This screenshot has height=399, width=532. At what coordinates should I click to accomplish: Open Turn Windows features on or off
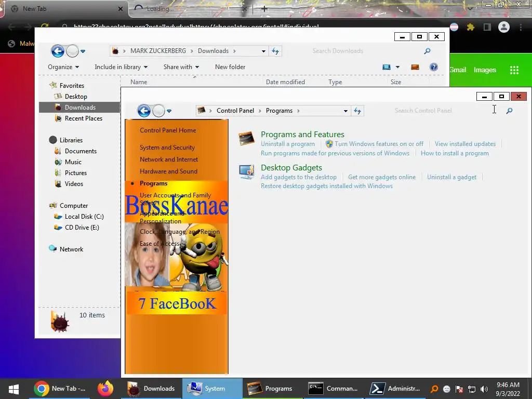379,144
